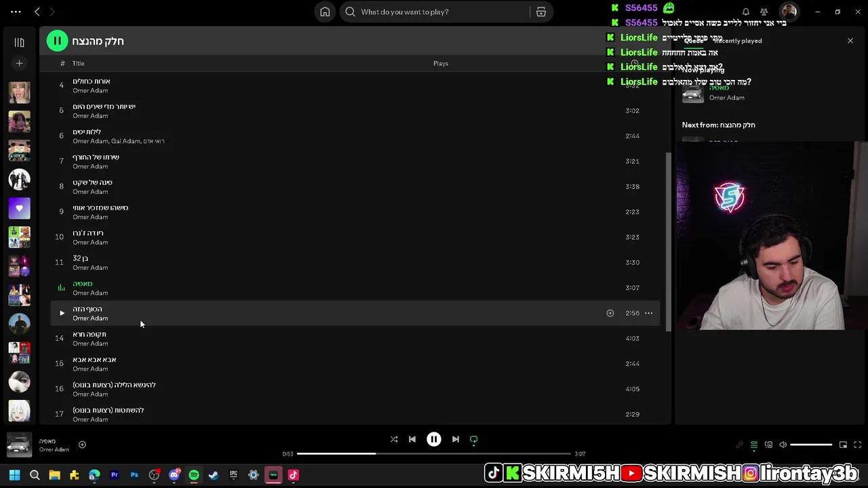This screenshot has height=488, width=868.
Task: Play the track 'הסוף הזה' using its play icon
Action: click(x=62, y=313)
